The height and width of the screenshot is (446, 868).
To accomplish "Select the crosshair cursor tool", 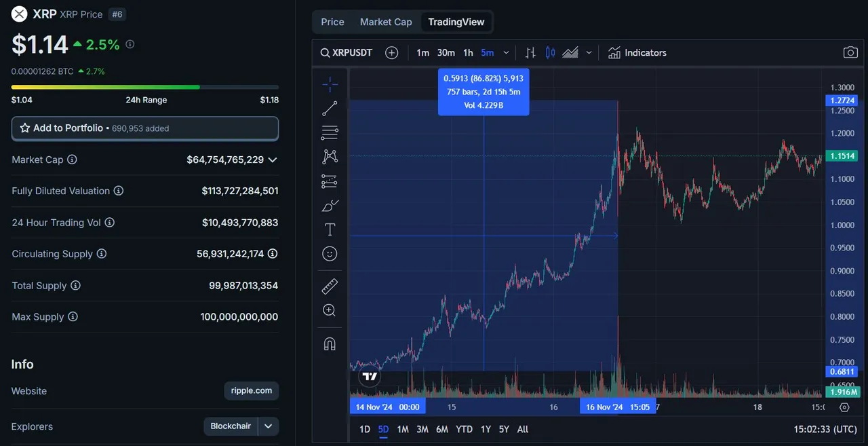I will 330,85.
